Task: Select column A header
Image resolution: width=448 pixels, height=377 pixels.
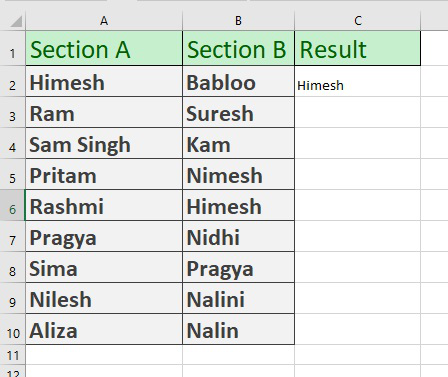Action: (104, 21)
